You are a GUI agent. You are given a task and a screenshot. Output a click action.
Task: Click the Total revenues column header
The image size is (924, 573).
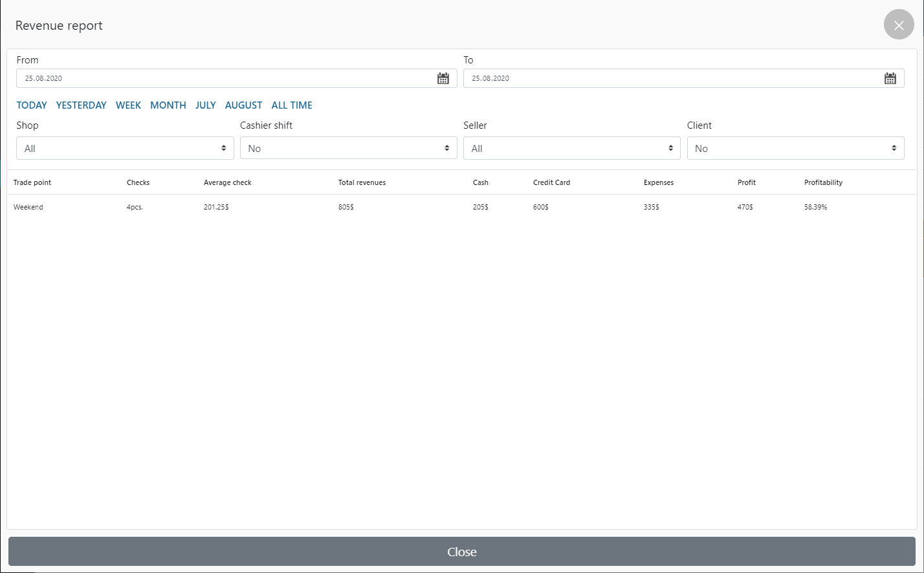(362, 182)
